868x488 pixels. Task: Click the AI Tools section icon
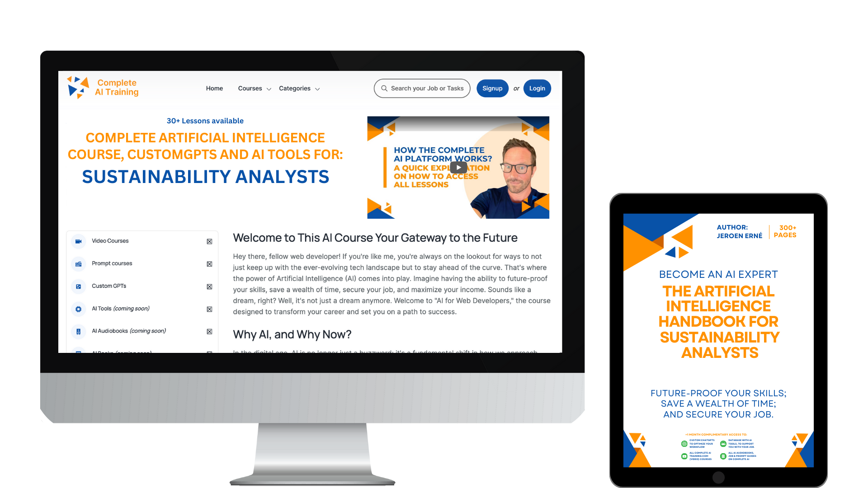[78, 308]
